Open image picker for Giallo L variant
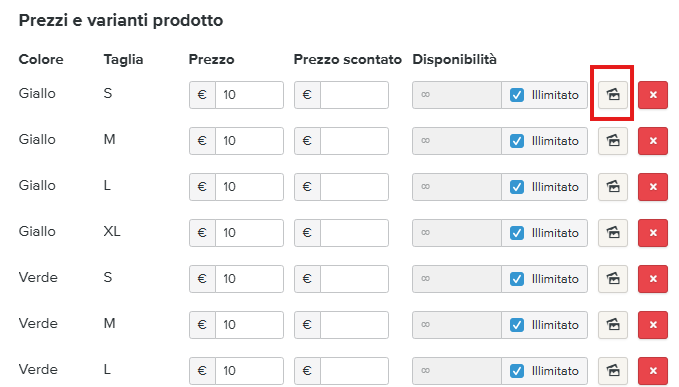 click(x=613, y=187)
